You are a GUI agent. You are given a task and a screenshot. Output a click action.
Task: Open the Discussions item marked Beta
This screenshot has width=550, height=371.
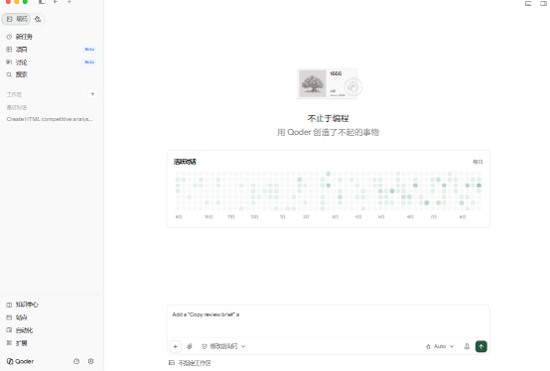(x=51, y=62)
